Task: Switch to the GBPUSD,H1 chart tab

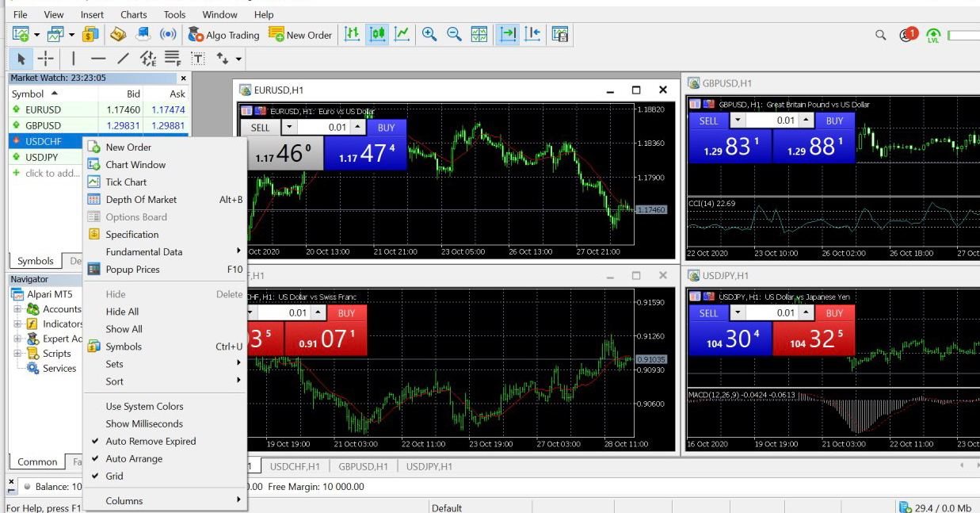Action: click(x=363, y=466)
